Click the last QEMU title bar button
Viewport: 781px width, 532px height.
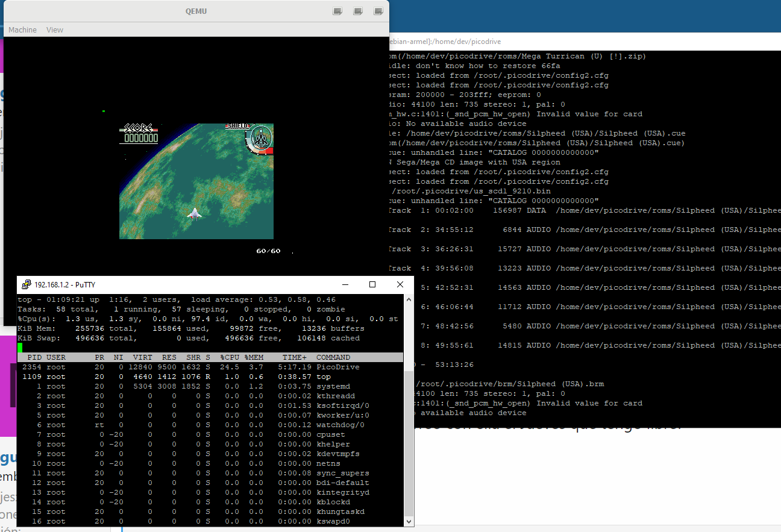pyautogui.click(x=378, y=11)
